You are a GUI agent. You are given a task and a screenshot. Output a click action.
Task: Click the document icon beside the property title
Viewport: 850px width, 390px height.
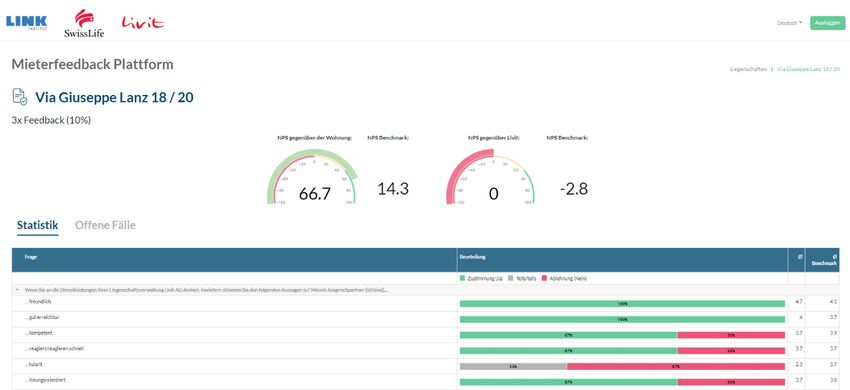click(x=20, y=97)
